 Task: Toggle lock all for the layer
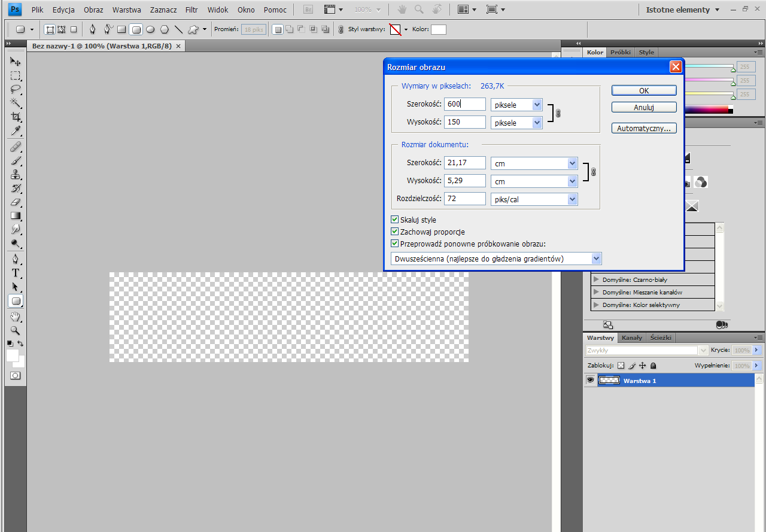[x=653, y=365]
